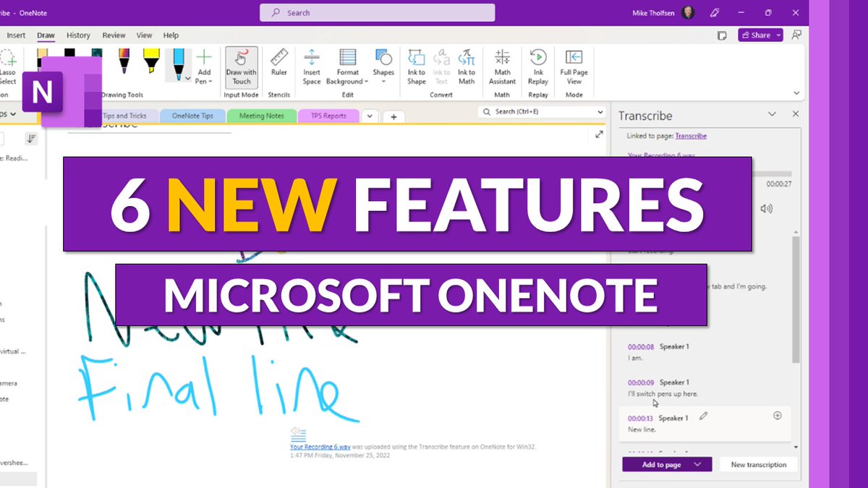Click the title bar Search box
The height and width of the screenshot is (488, 868).
(x=378, y=13)
